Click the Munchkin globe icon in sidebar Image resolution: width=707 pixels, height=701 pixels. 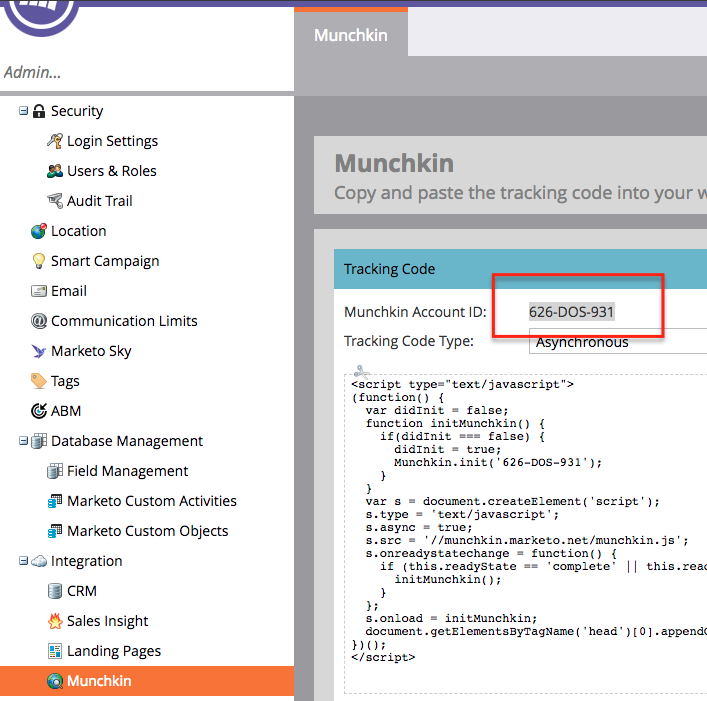[55, 681]
